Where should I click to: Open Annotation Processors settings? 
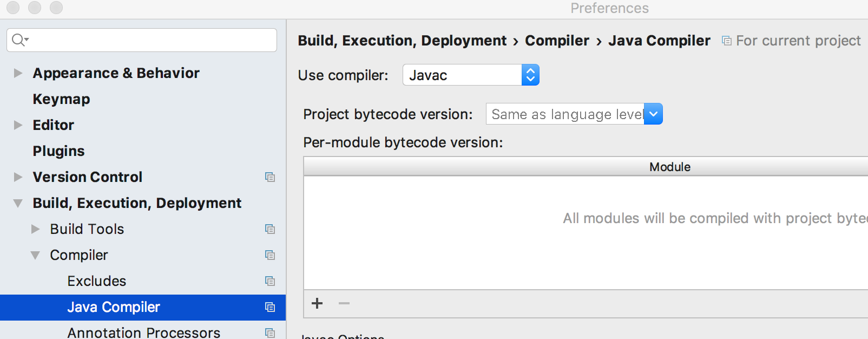click(143, 332)
